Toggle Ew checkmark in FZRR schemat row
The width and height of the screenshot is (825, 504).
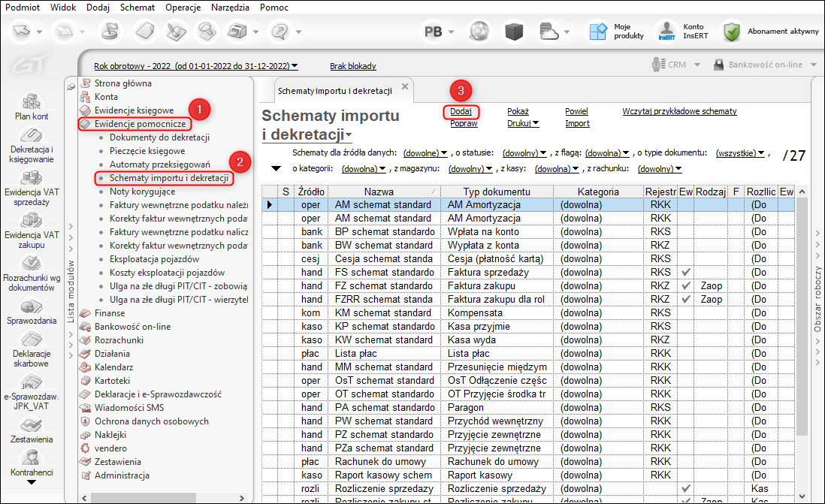click(684, 299)
